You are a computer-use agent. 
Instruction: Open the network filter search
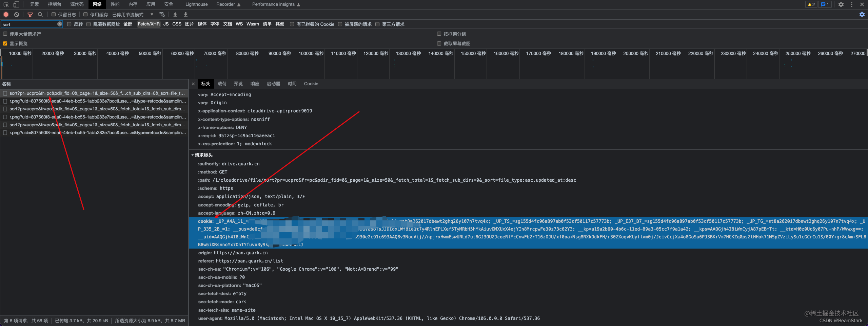click(40, 14)
